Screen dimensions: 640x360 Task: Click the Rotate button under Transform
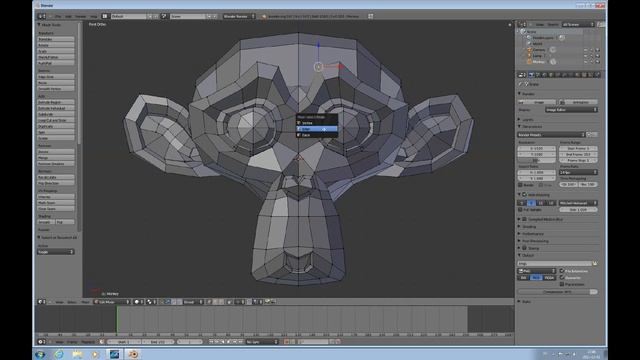pyautogui.click(x=56, y=45)
